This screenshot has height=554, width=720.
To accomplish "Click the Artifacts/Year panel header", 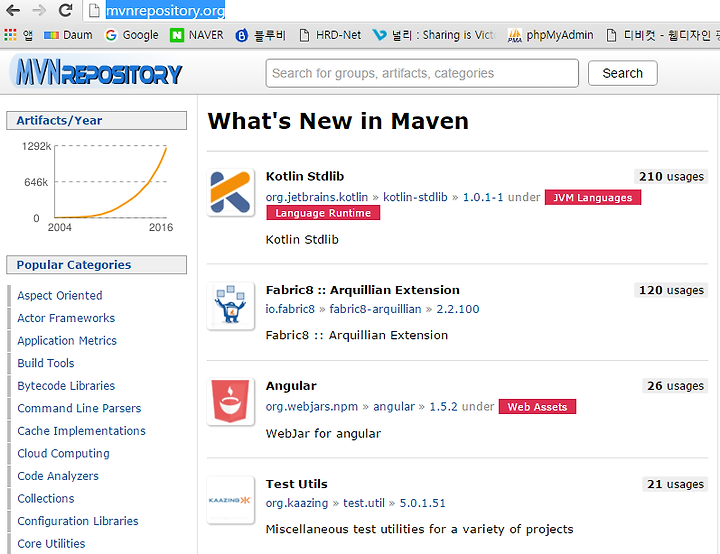I will (x=96, y=120).
